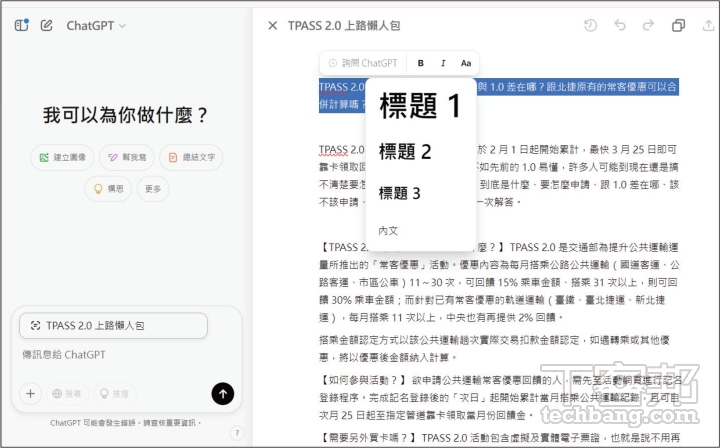720x448 pixels.
Task: Toggle the sidebar panel icon
Action: pyautogui.click(x=21, y=25)
